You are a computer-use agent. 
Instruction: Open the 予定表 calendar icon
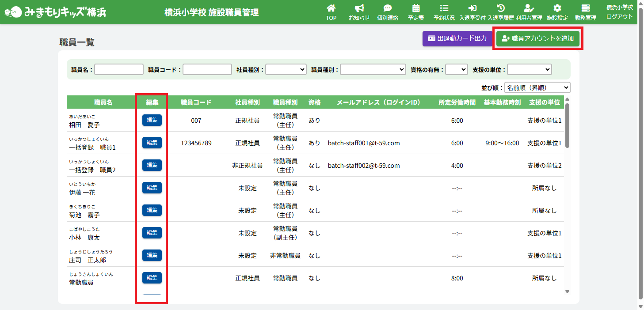(x=416, y=8)
